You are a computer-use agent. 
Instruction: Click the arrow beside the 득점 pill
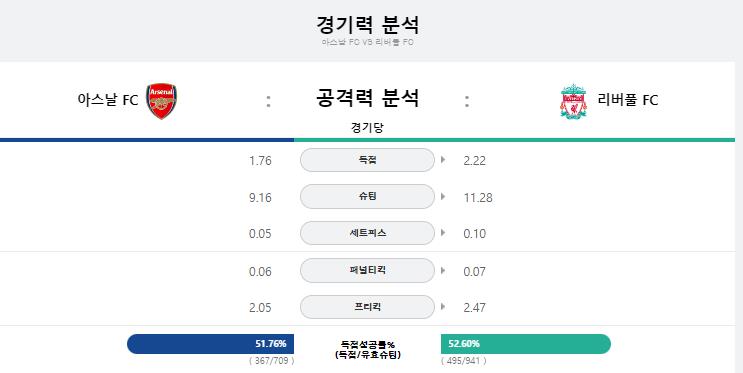coord(443,160)
